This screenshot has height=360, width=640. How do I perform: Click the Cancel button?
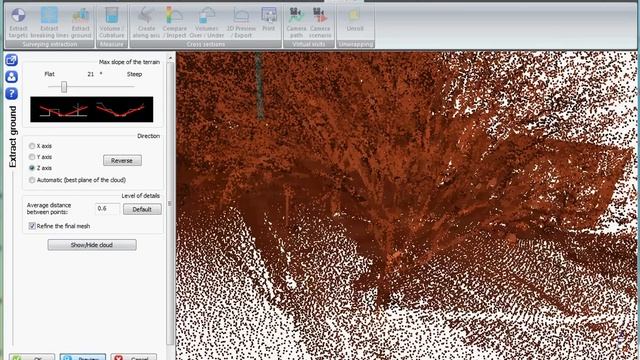coord(134,357)
